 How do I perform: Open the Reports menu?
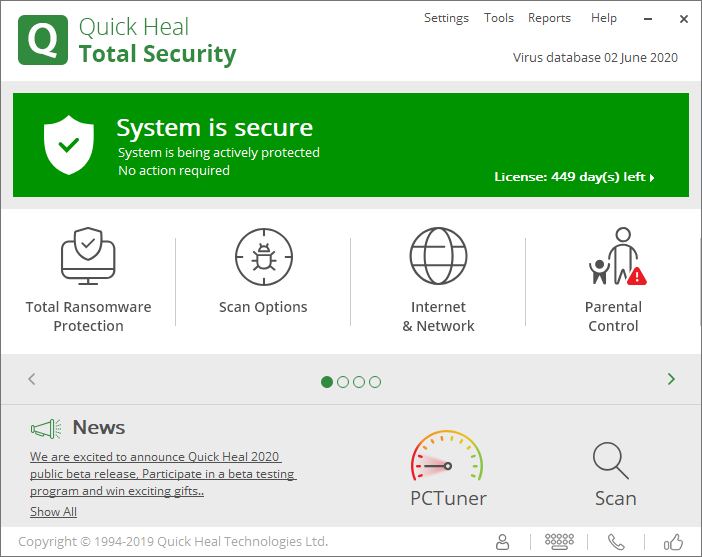(x=549, y=18)
